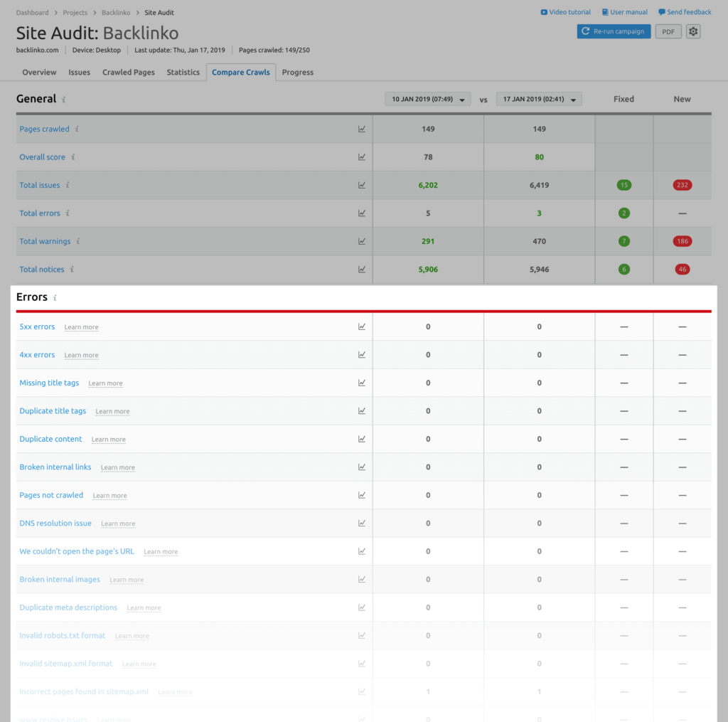The image size is (728, 722).
Task: Click the Overall score graph icon
Action: (x=362, y=156)
